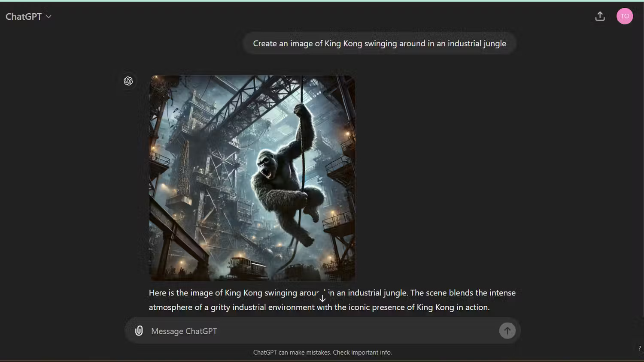The height and width of the screenshot is (362, 644).
Task: Open the help question mark button
Action: (x=639, y=348)
